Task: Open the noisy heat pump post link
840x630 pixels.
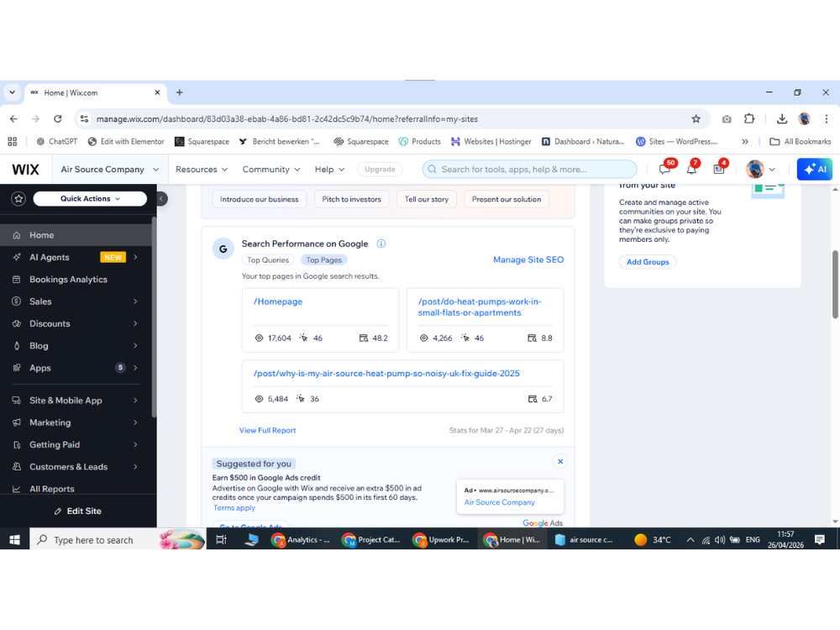Action: [386, 374]
